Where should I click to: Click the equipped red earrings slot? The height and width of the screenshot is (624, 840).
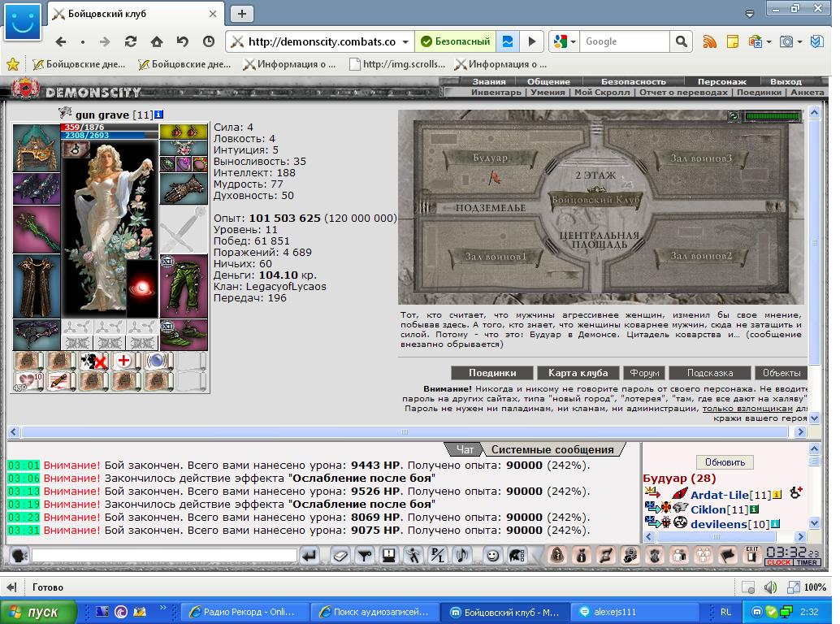pyautogui.click(x=184, y=132)
